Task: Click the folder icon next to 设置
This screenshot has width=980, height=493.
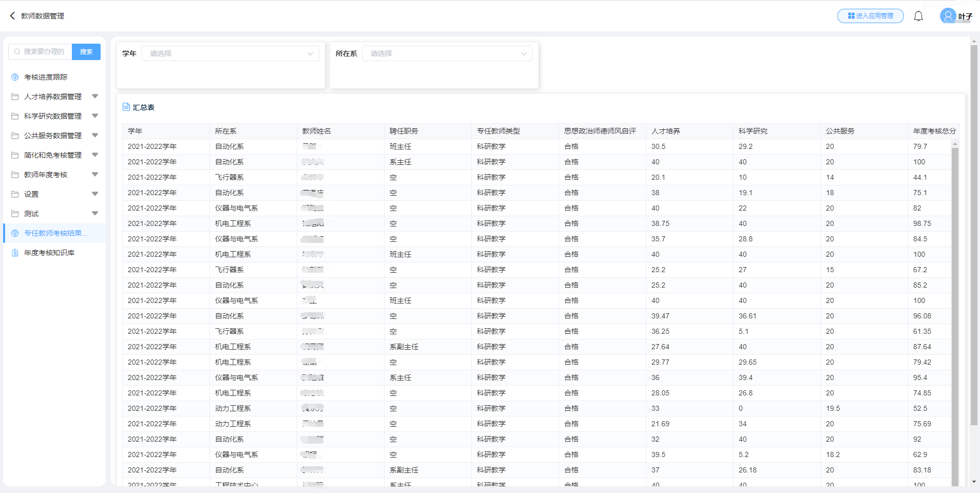Action: click(15, 194)
